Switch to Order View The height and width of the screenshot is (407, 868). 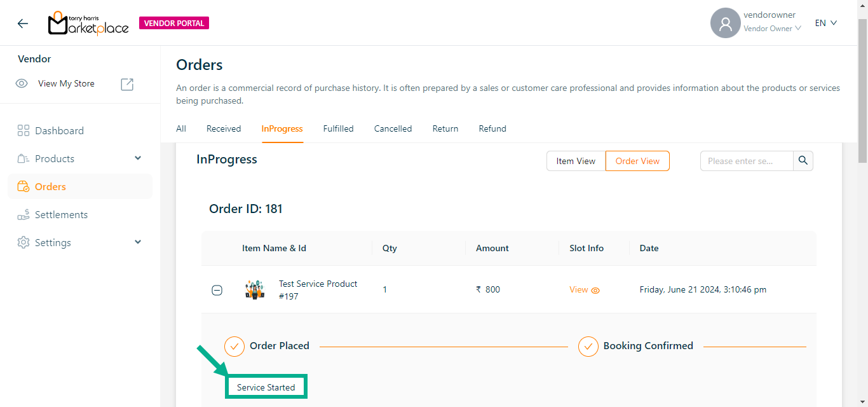(637, 161)
